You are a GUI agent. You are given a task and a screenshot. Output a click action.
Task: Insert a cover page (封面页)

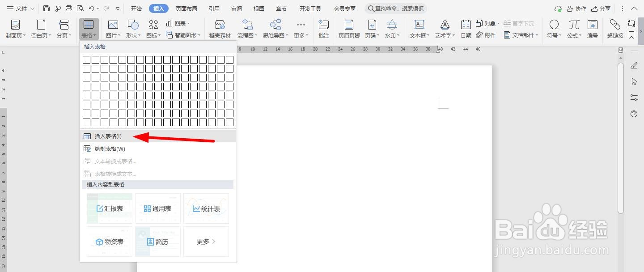16,29
